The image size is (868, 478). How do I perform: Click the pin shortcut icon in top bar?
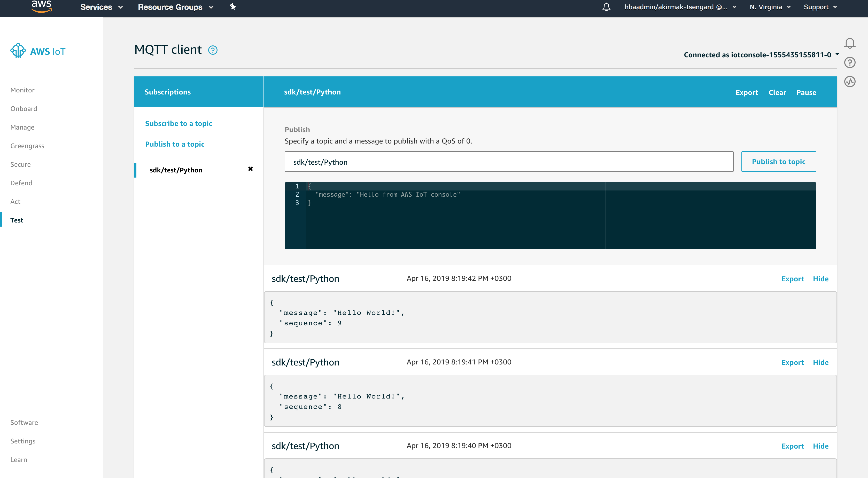233,7
